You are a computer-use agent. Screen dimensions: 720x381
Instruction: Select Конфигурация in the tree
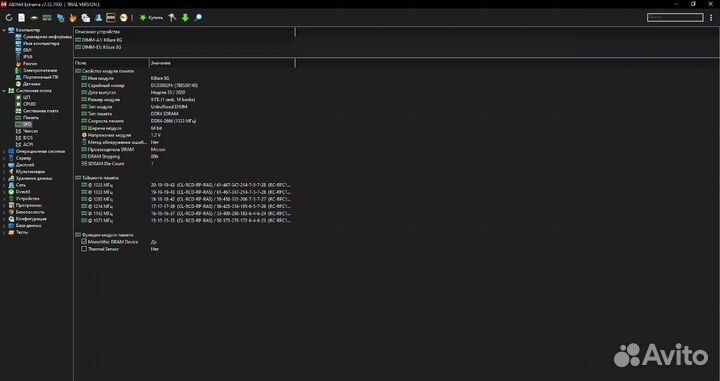[31, 219]
